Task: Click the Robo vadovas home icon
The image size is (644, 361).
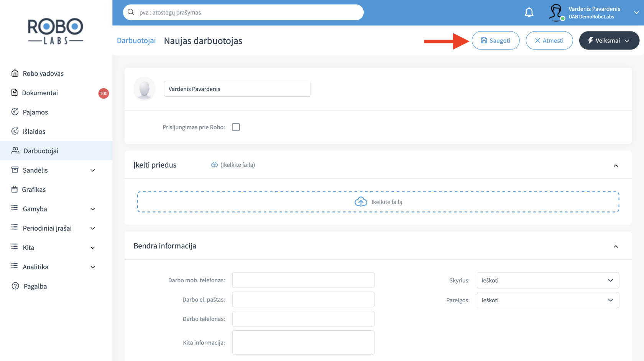Action: tap(15, 73)
